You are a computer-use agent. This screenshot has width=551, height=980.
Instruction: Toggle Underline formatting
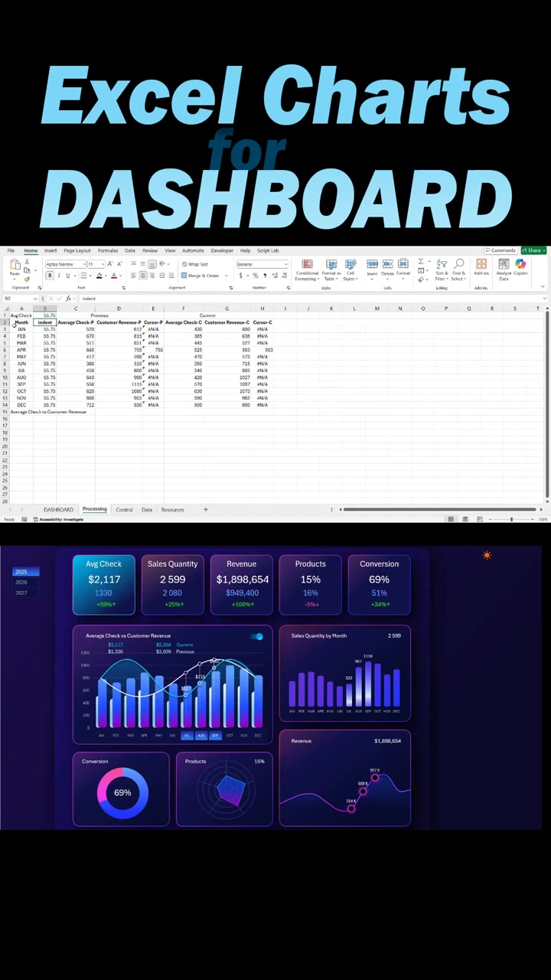pyautogui.click(x=68, y=275)
